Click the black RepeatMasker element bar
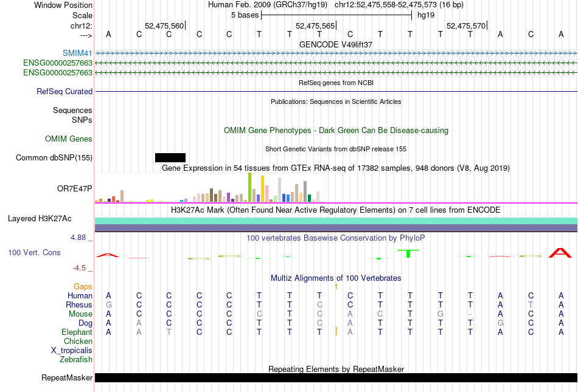 [336, 377]
